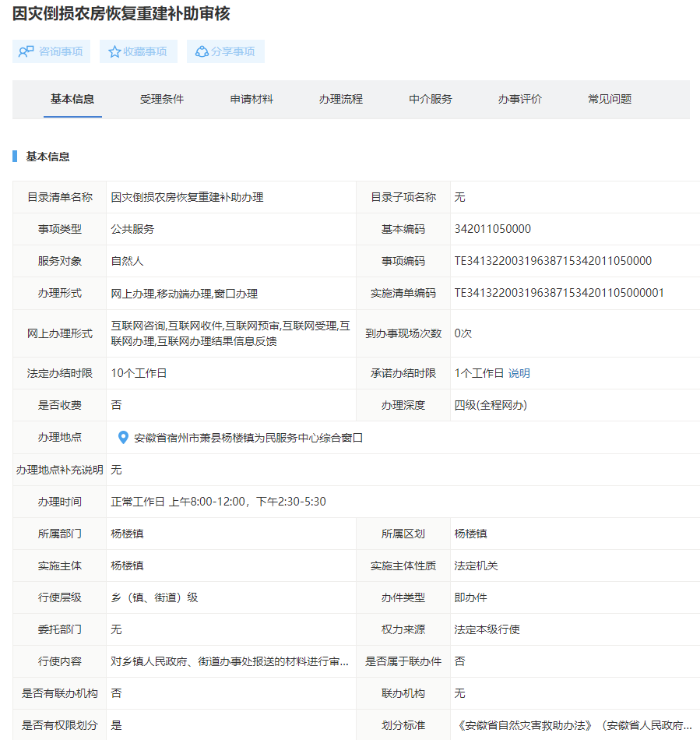
Task: Click the truncated 行使内容 description text
Action: (230, 661)
